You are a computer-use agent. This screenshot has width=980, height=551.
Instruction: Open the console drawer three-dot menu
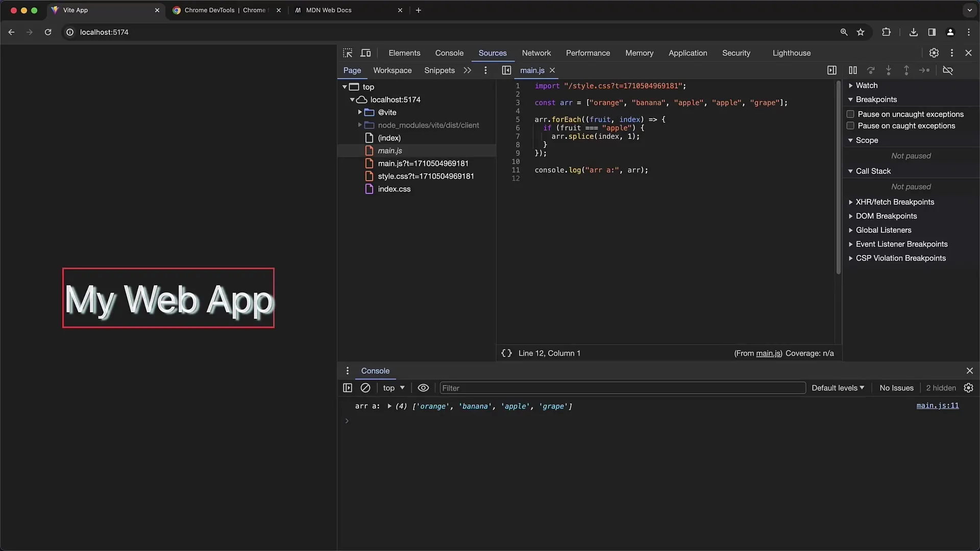pos(348,371)
